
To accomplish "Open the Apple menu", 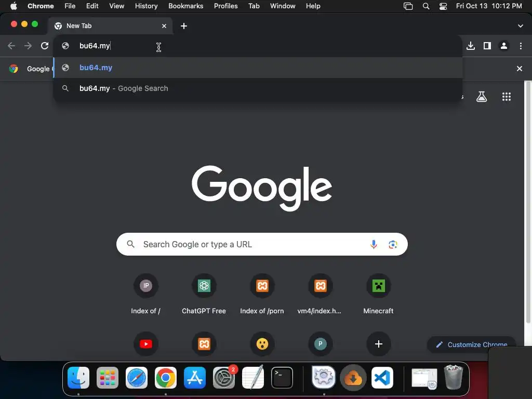I will (x=14, y=6).
